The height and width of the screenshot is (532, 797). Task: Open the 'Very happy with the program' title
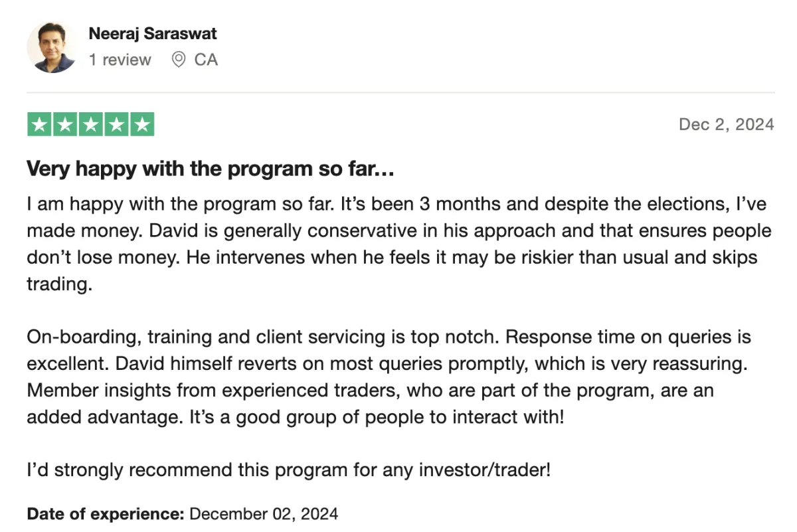[x=211, y=169]
